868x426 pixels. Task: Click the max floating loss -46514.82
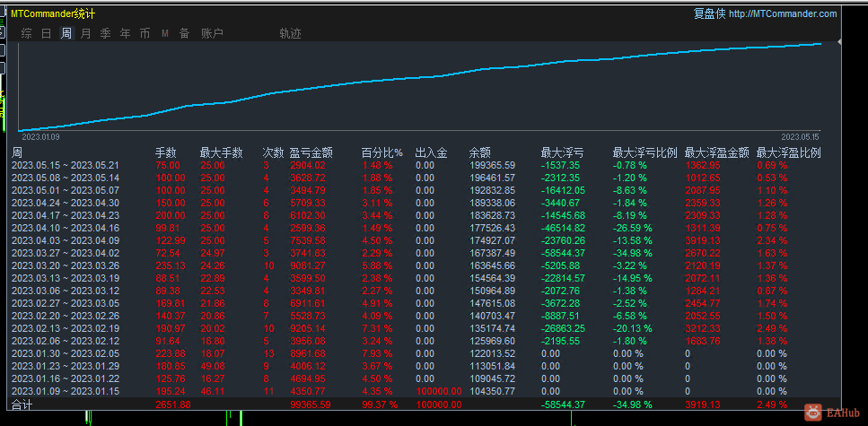(x=563, y=228)
